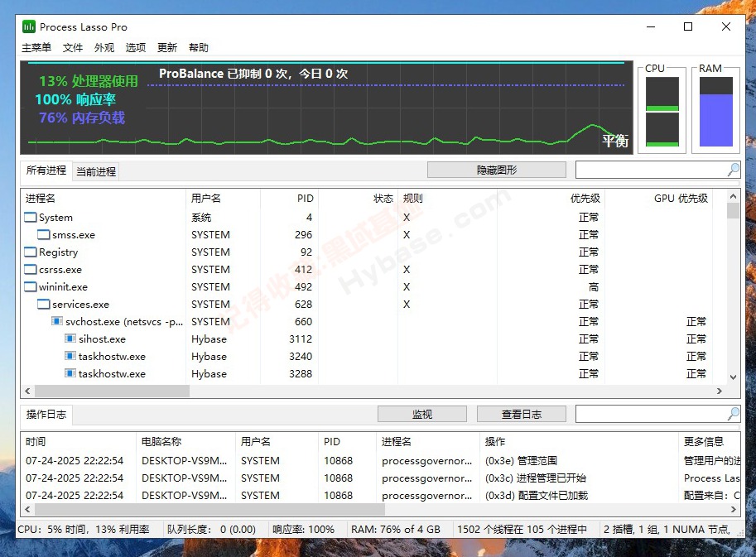
Task: Click the Process Lasso Pro title bar icon
Action: click(x=29, y=26)
